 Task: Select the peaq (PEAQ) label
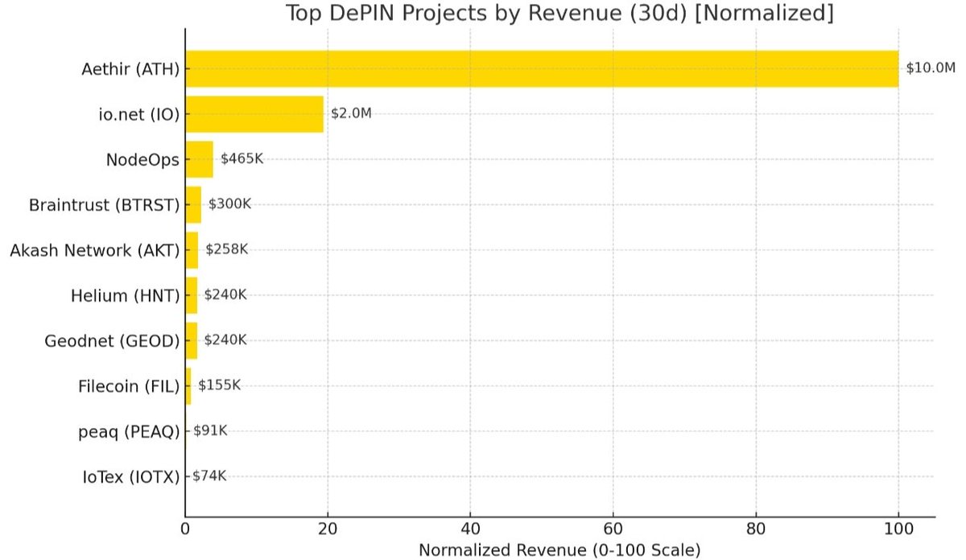click(127, 431)
